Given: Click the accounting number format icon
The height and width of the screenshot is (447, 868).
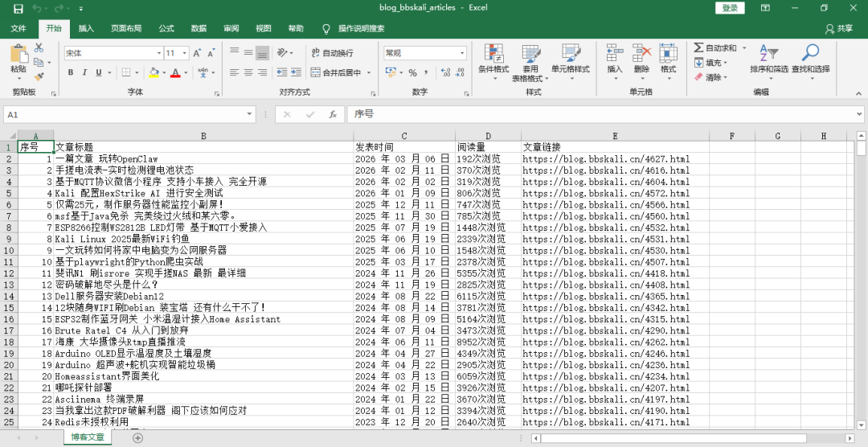Looking at the screenshot, I should pyautogui.click(x=391, y=72).
